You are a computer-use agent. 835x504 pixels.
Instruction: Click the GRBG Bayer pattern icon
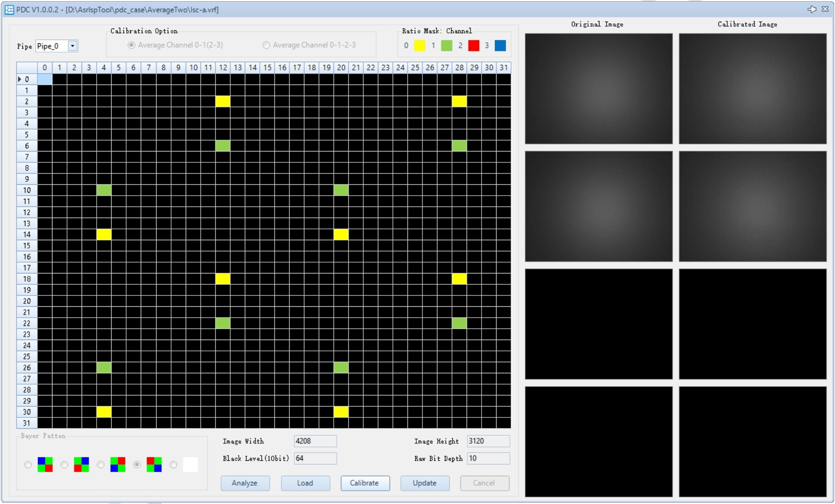(x=118, y=464)
